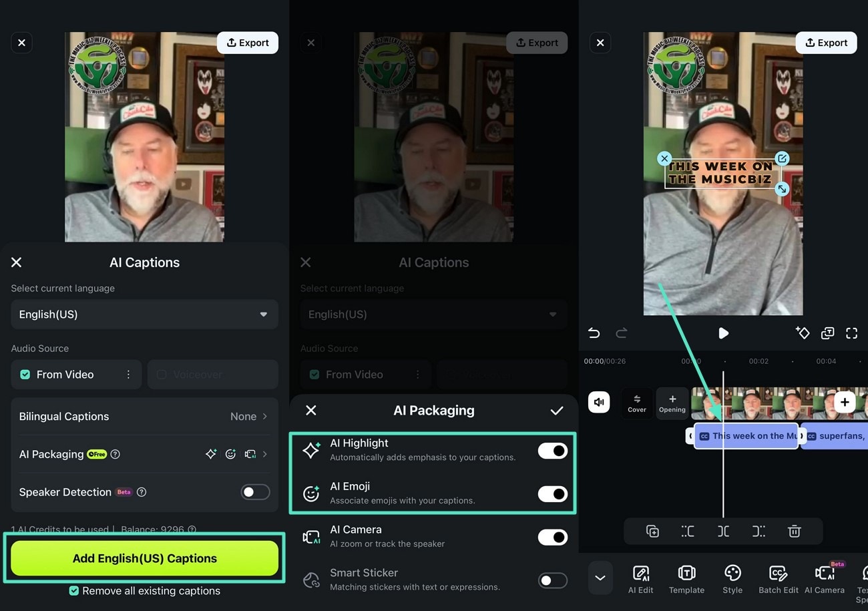Open the Style tool
The image size is (868, 611).
732,579
